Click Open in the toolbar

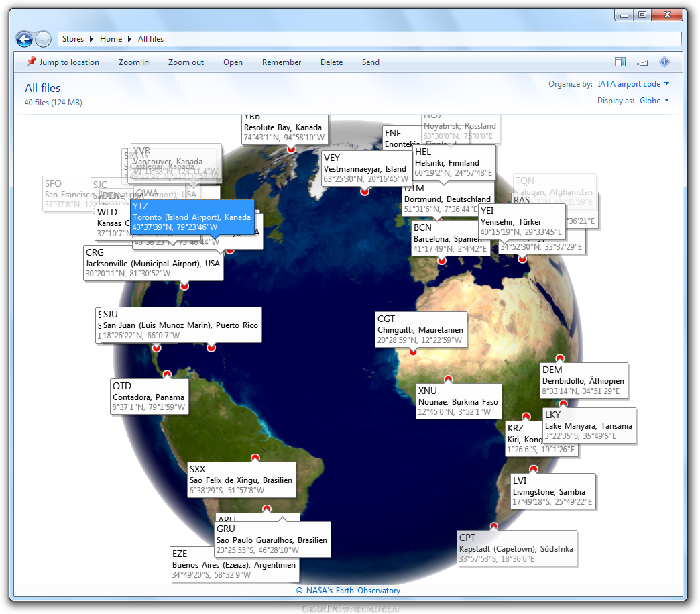pyautogui.click(x=233, y=62)
